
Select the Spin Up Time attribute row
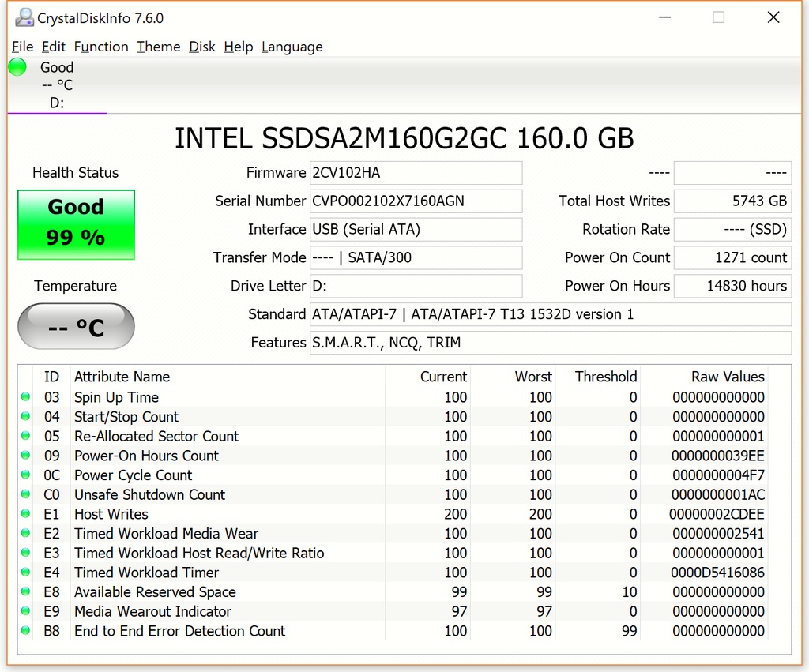(x=393, y=397)
